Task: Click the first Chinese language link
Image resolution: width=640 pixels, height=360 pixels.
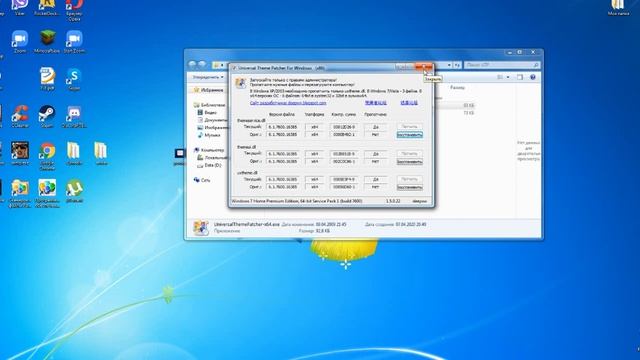Action: pos(376,103)
